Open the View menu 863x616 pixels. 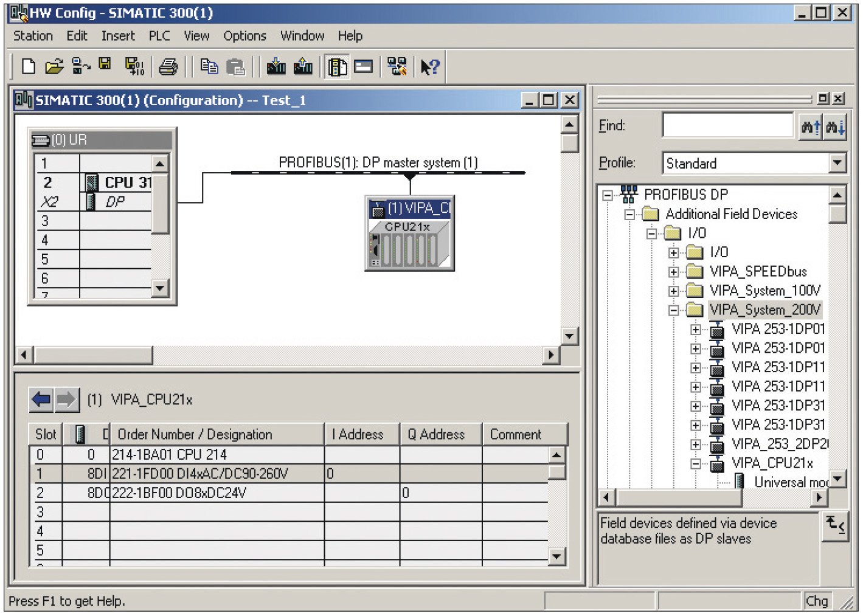point(196,36)
